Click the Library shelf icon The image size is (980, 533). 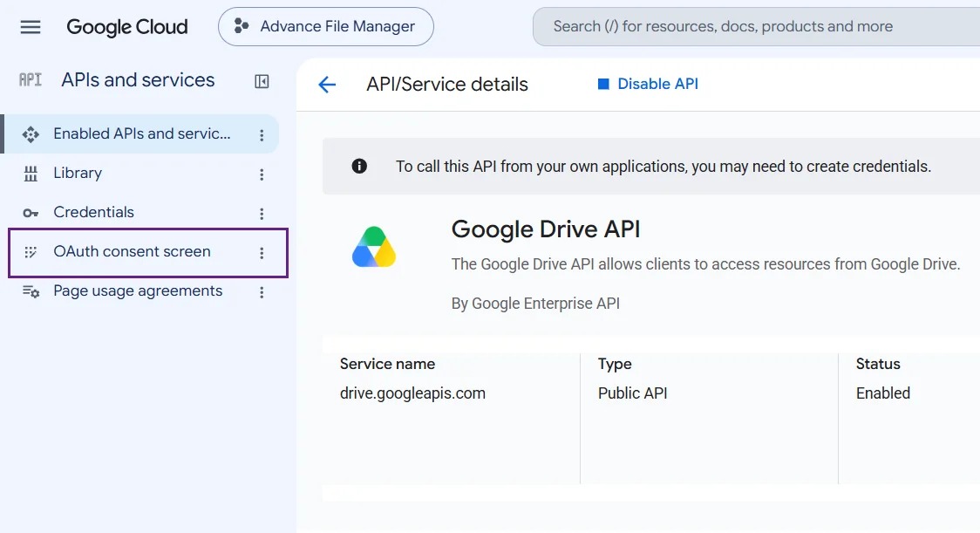point(31,174)
